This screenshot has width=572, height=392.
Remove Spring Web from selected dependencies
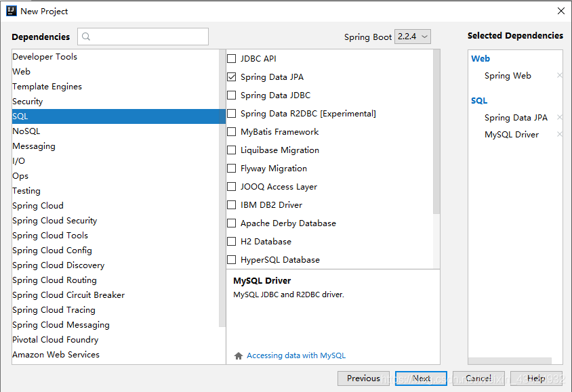pos(560,75)
